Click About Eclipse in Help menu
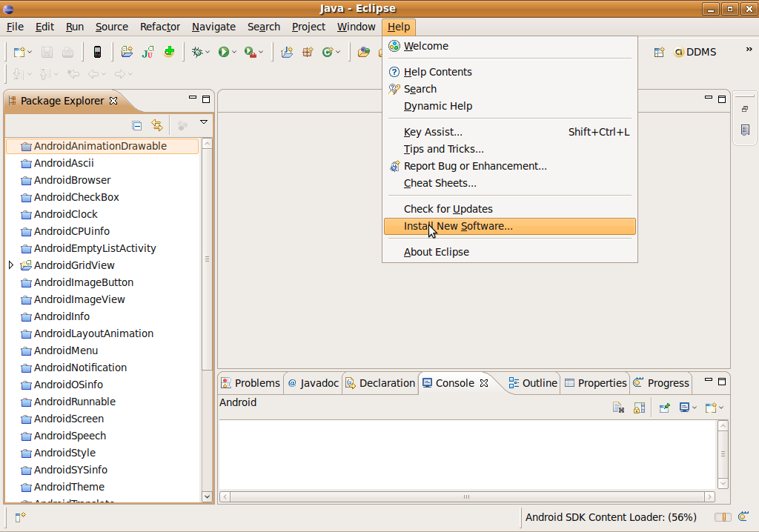This screenshot has height=532, width=759. 510,252
